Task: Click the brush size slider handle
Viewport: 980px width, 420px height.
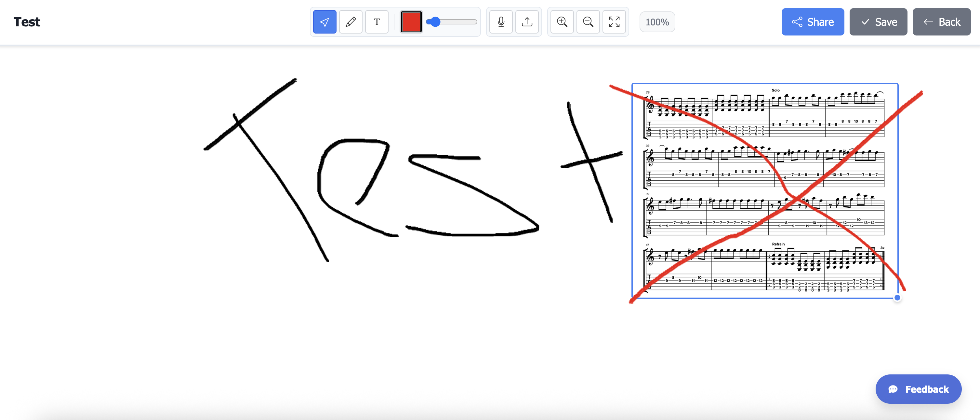Action: tap(435, 22)
